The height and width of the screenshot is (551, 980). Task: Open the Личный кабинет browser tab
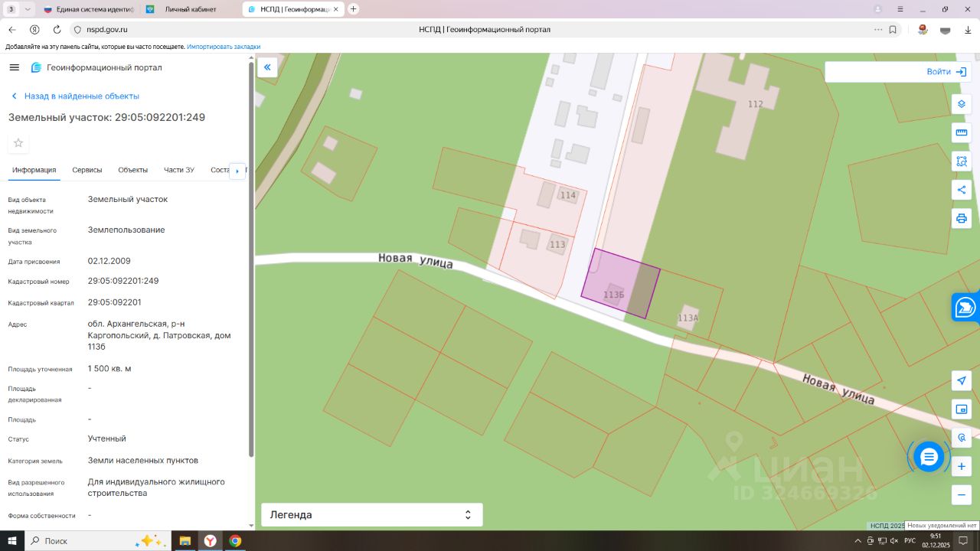[190, 9]
